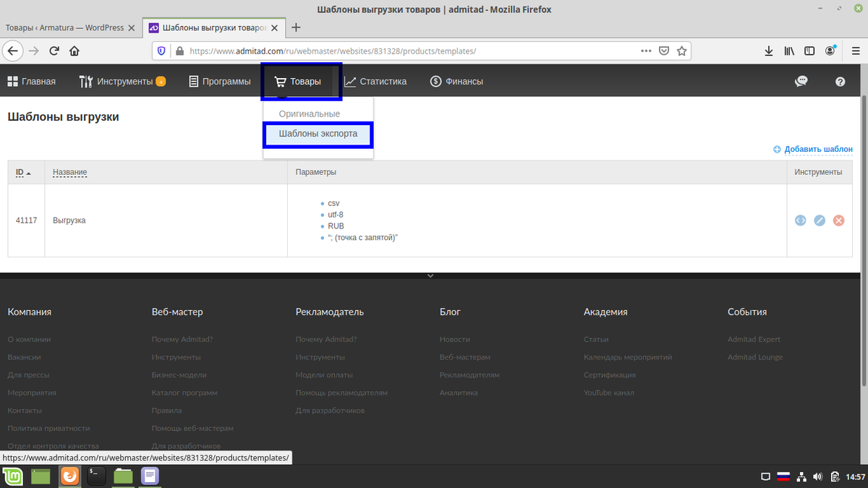Switch to Товары ‹ Armatura — WordPress tab
868x488 pixels.
click(64, 27)
